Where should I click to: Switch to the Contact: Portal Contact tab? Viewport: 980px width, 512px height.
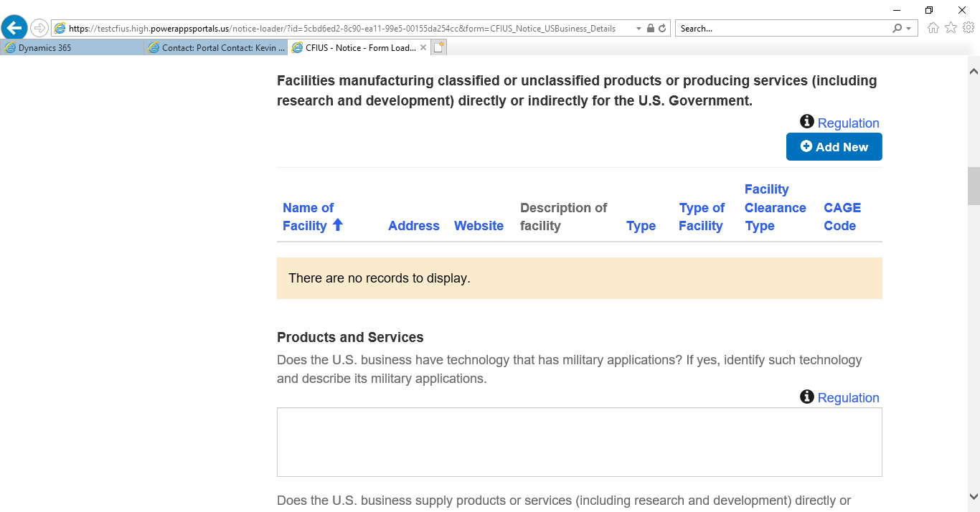215,48
